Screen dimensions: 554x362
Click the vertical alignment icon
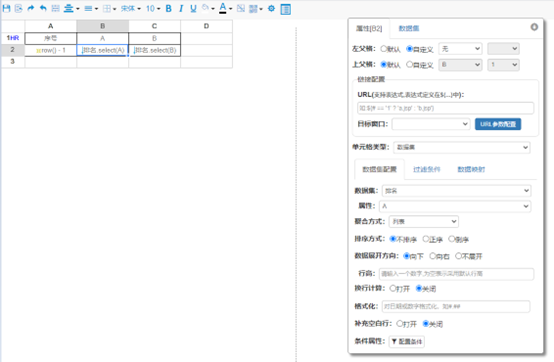click(68, 8)
